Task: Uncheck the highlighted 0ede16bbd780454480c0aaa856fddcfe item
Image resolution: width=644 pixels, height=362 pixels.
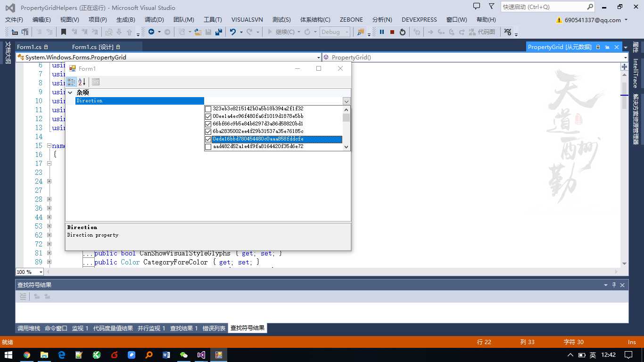Action: click(208, 139)
